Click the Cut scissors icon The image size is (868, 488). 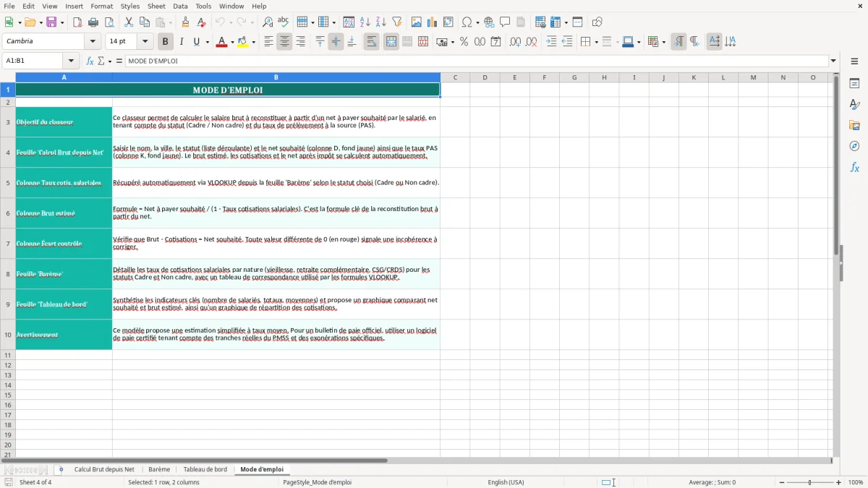[129, 22]
